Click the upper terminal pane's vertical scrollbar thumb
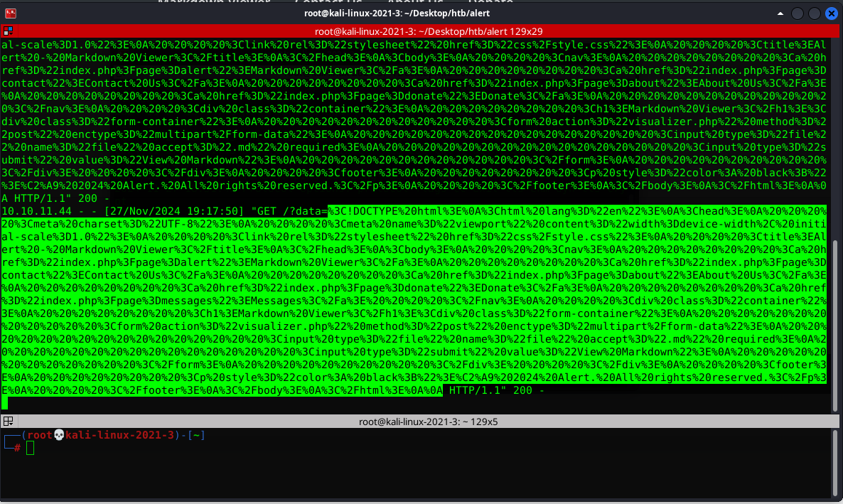843x504 pixels. (x=835, y=326)
